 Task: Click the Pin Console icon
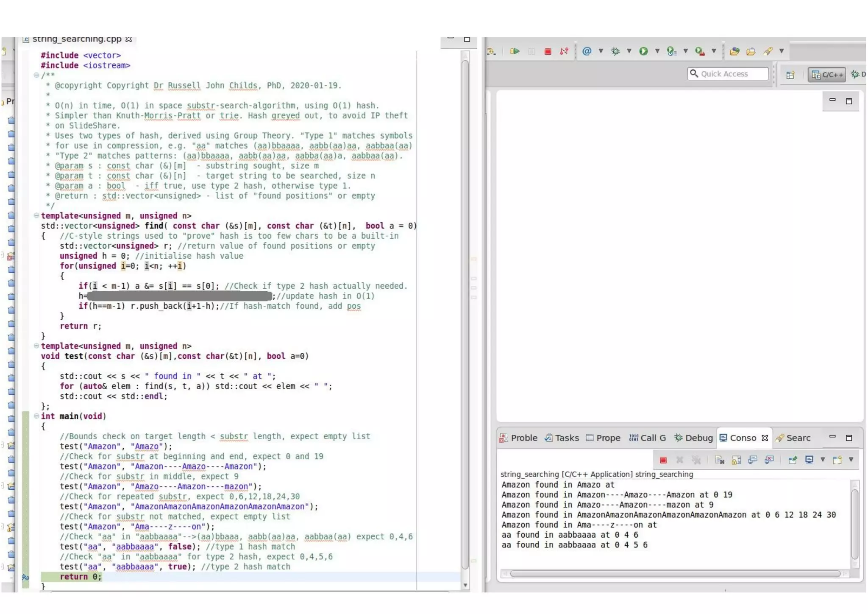pos(793,460)
